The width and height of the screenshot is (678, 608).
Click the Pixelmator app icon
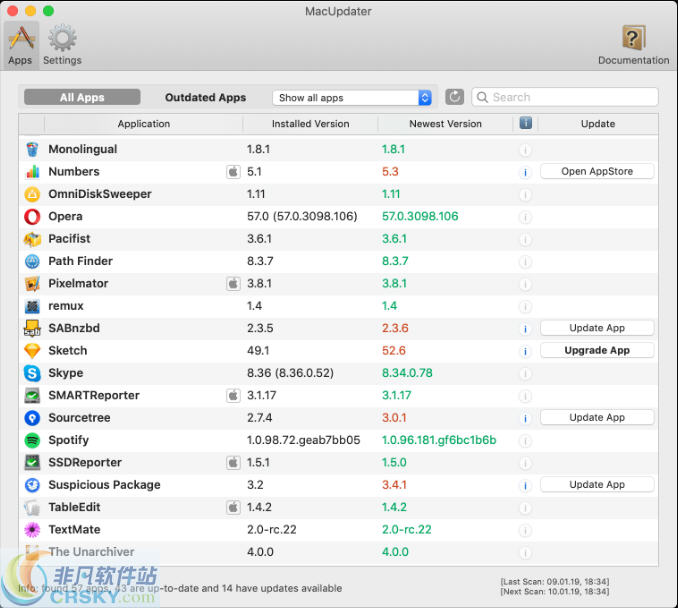click(x=32, y=284)
